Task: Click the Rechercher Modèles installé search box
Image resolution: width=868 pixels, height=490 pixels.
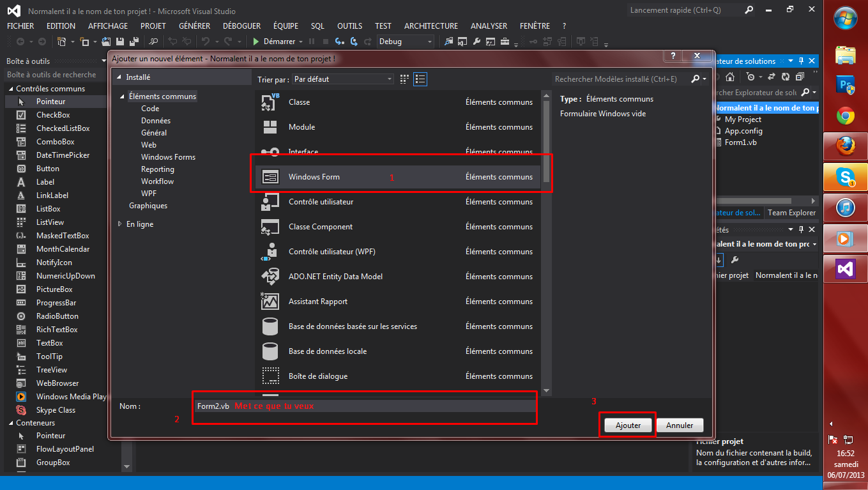Action: coord(621,79)
